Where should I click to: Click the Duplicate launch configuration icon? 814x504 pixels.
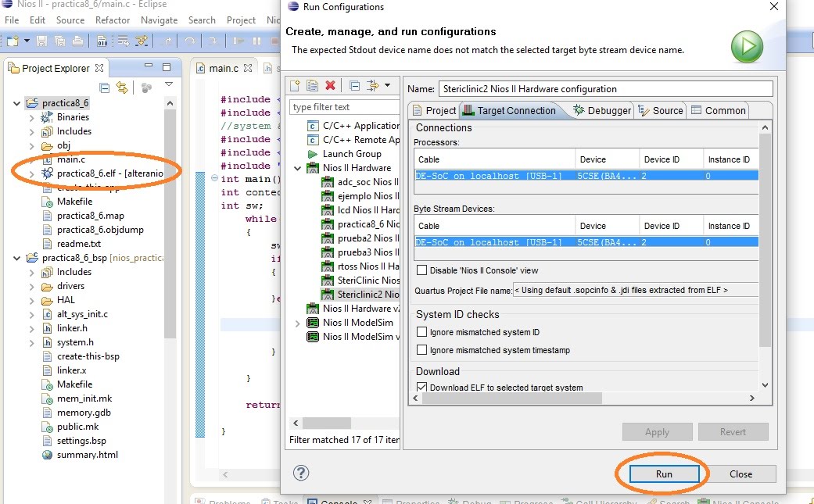(312, 85)
